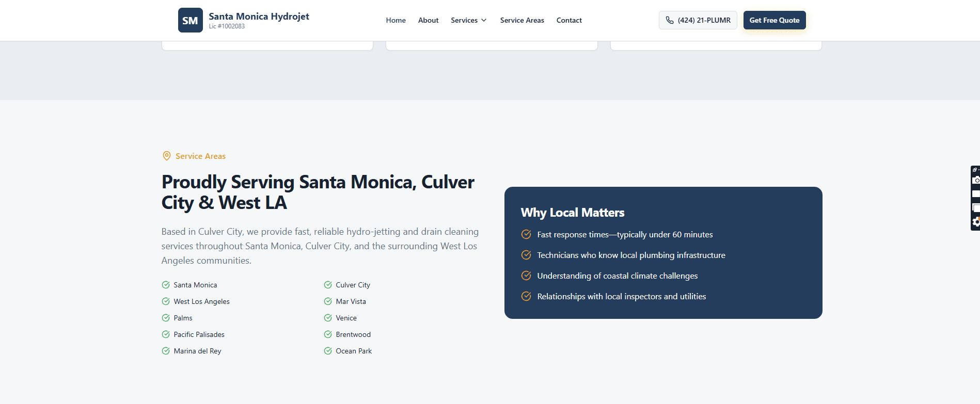The image size is (980, 404).
Task: Click the camera icon on side toolbar
Action: pyautogui.click(x=975, y=181)
